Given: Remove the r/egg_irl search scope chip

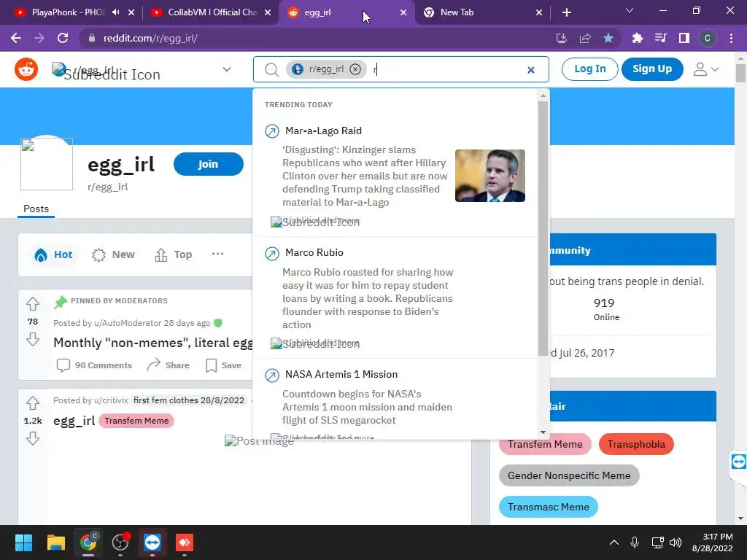Looking at the screenshot, I should (x=355, y=69).
